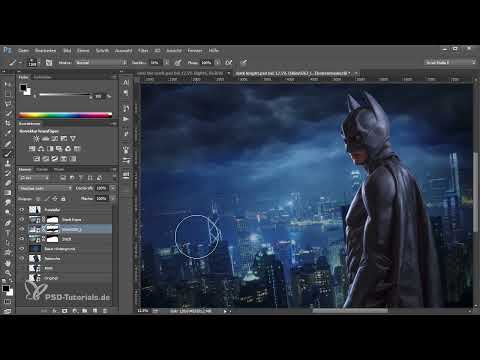480x360 pixels.
Task: Toggle the Brush panel from options bar
Action: 49,63
